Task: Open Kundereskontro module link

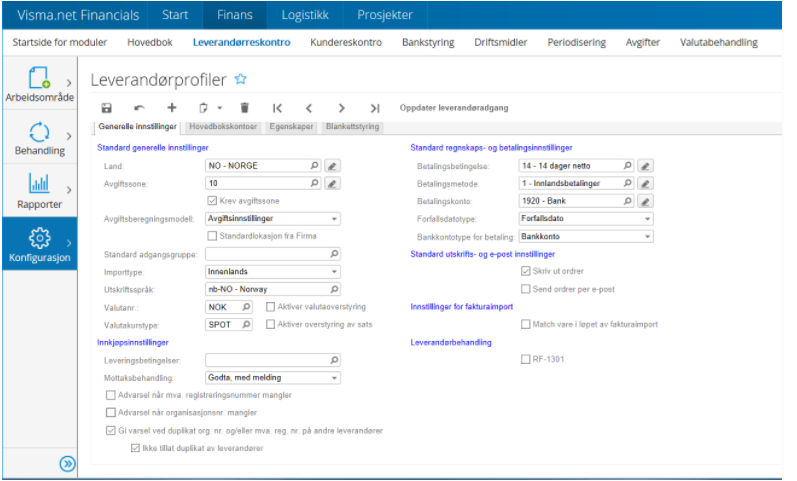Action: coord(346,42)
